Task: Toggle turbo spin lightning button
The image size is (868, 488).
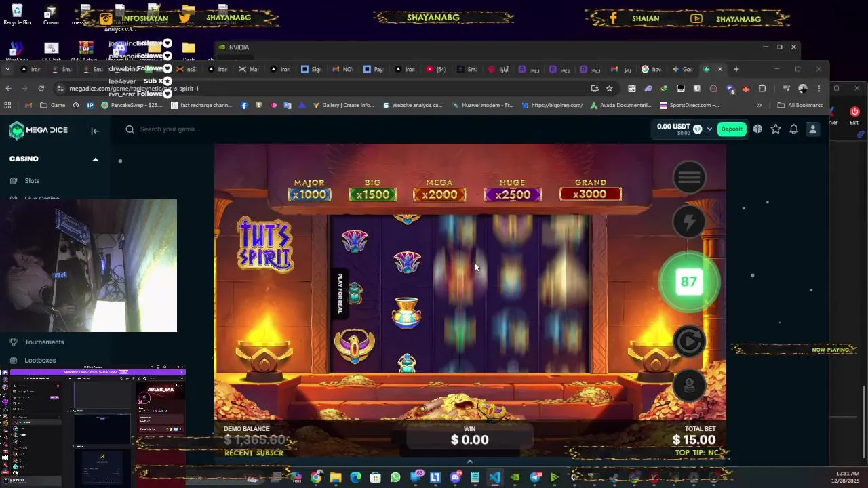Action: click(x=689, y=222)
